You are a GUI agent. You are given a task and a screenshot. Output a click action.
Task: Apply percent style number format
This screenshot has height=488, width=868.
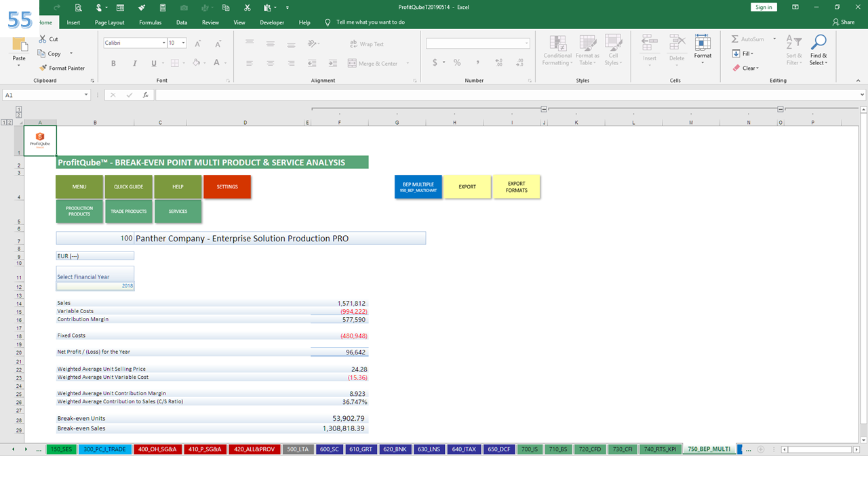(457, 62)
